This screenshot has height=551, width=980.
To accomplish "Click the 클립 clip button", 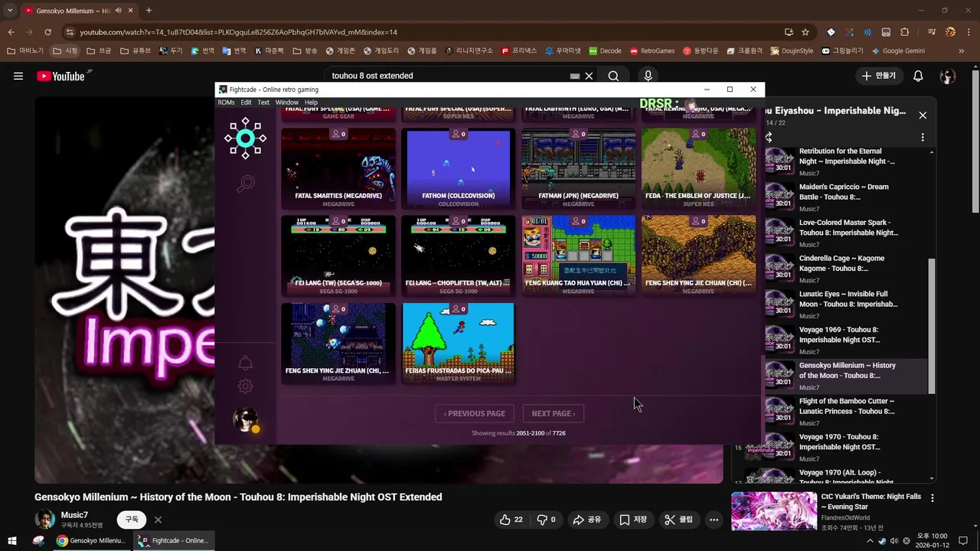I will pyautogui.click(x=678, y=520).
